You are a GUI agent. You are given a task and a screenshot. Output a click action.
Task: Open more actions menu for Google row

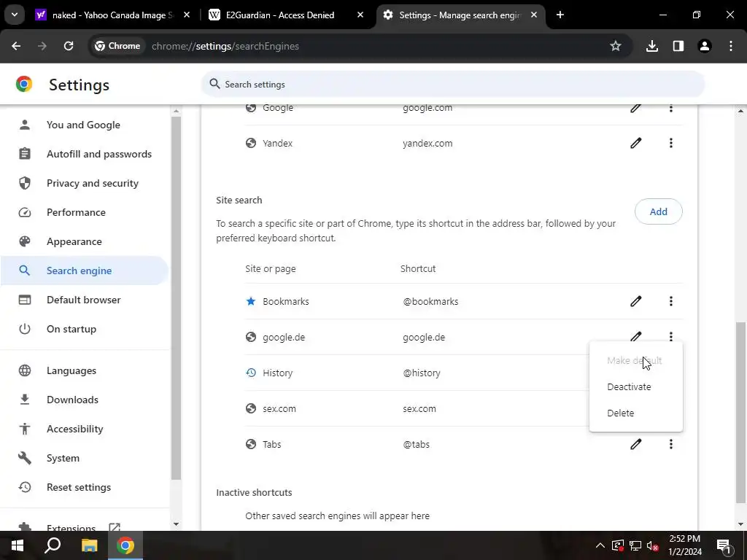671,108
